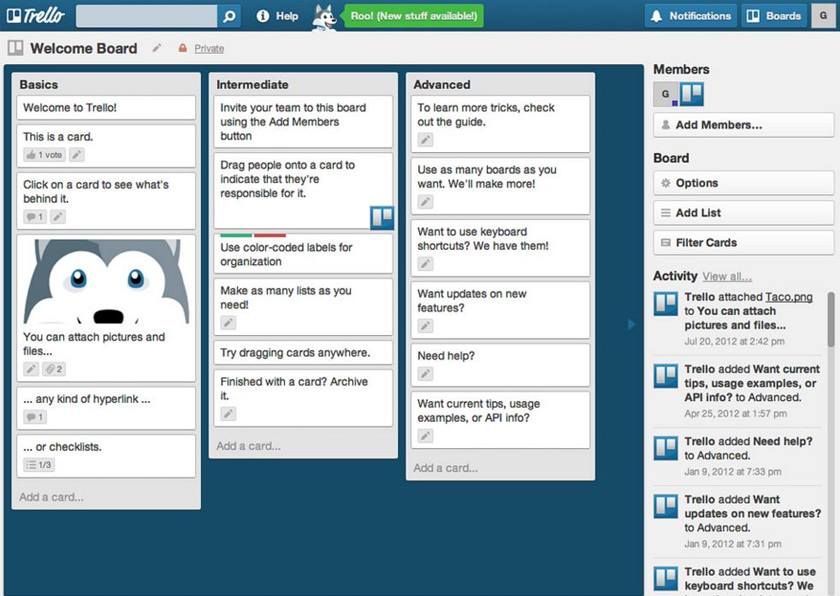Image resolution: width=840 pixels, height=596 pixels.
Task: Open the Try dragging cards anywhere card
Action: 303,353
